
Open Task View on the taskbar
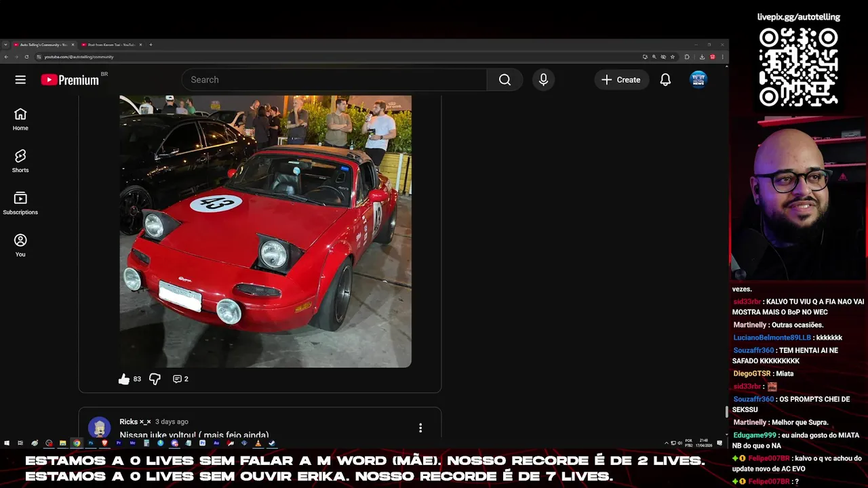pos(21,443)
